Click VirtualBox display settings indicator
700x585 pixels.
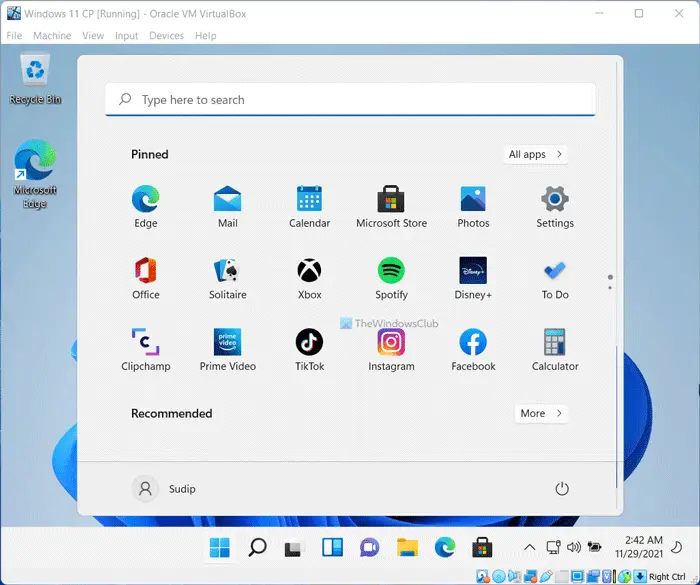[x=577, y=577]
